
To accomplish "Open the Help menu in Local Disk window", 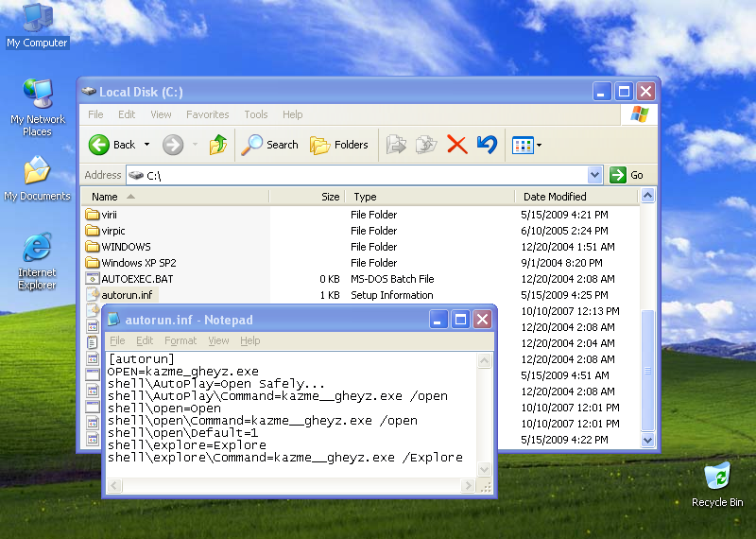I will tap(293, 114).
